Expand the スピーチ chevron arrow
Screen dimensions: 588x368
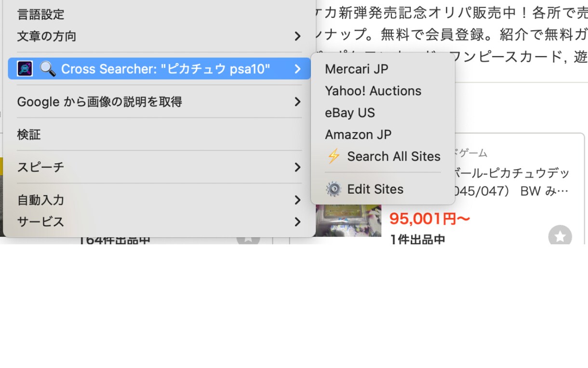298,167
